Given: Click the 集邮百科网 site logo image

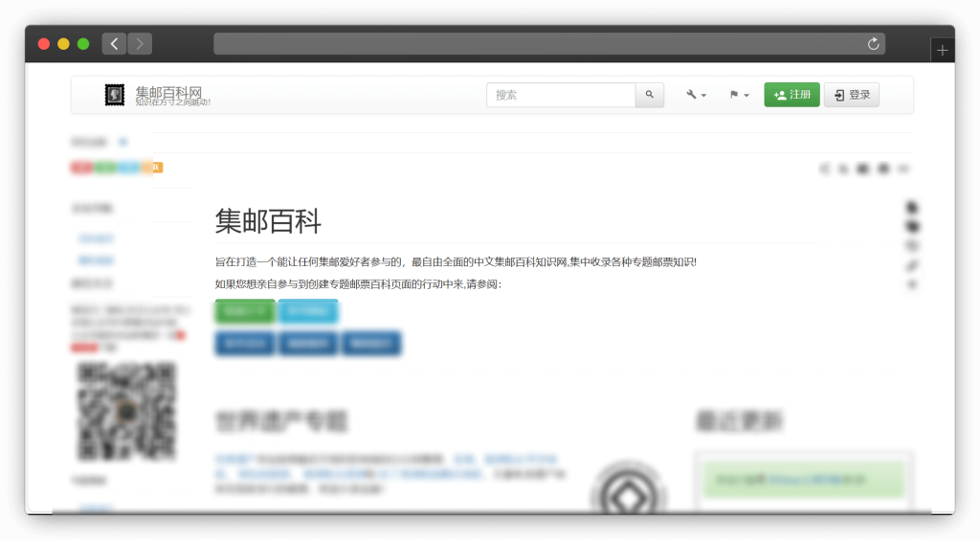Looking at the screenshot, I should tap(115, 95).
